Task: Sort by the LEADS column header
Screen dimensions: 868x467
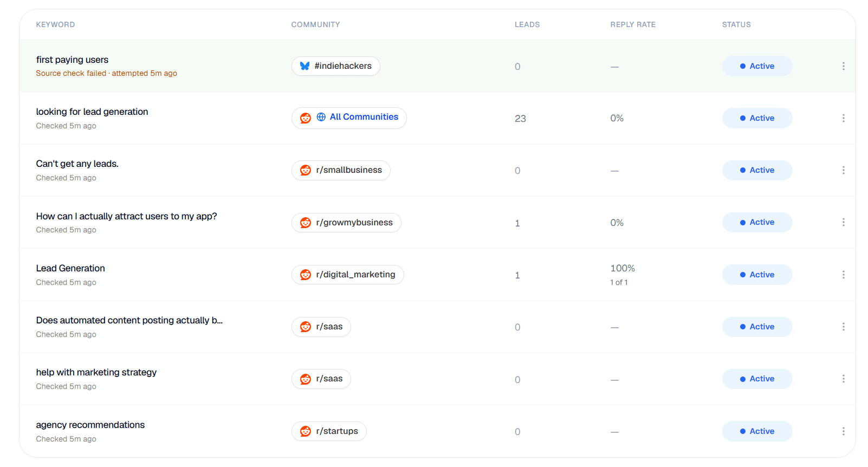Action: tap(527, 24)
